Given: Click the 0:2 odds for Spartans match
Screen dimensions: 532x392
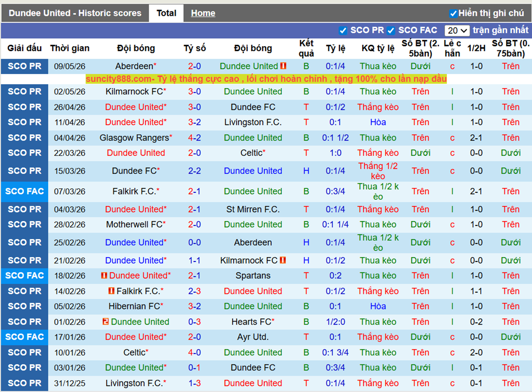Looking at the screenshot, I should click(x=335, y=275).
